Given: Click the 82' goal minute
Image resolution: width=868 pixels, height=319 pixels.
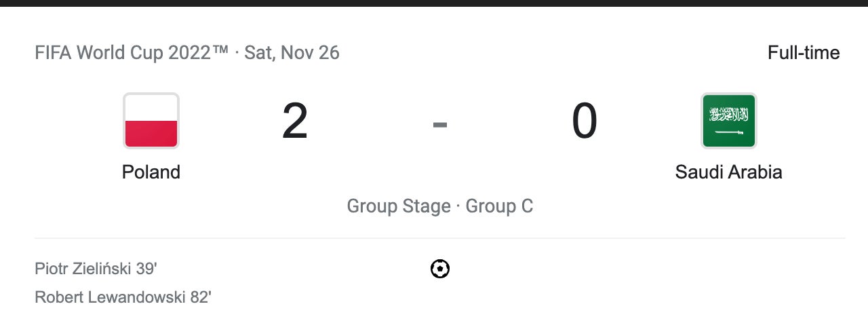Looking at the screenshot, I should click(201, 297).
